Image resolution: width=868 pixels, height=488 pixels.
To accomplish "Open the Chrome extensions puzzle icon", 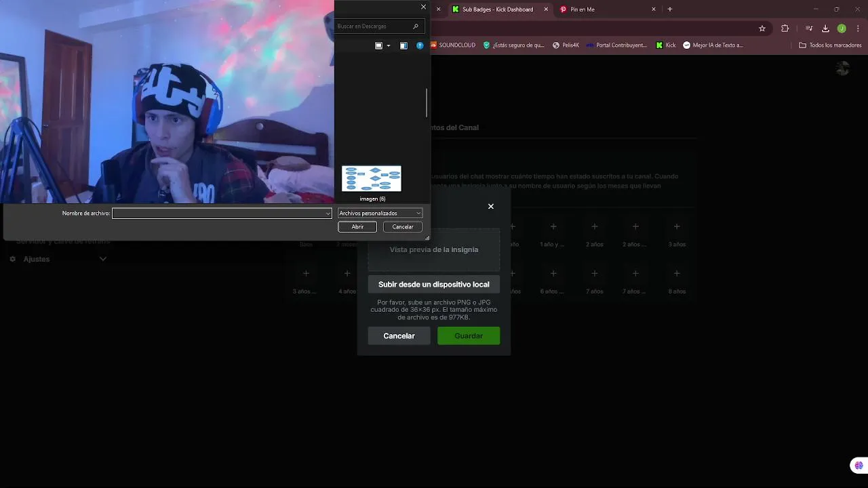I will (785, 28).
